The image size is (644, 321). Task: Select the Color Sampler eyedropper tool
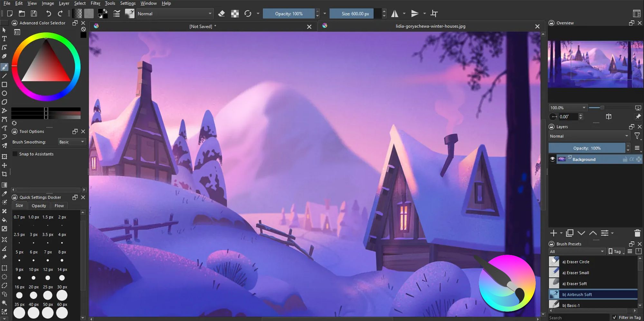tap(5, 194)
